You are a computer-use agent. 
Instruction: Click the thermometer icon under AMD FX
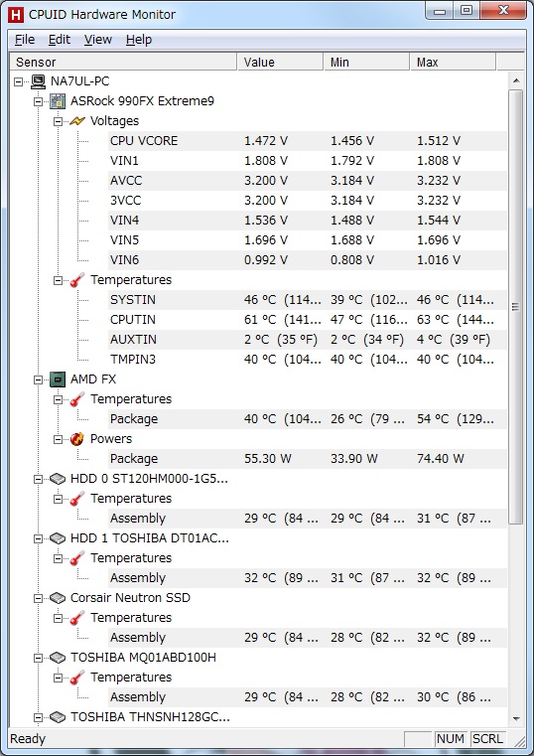point(77,399)
